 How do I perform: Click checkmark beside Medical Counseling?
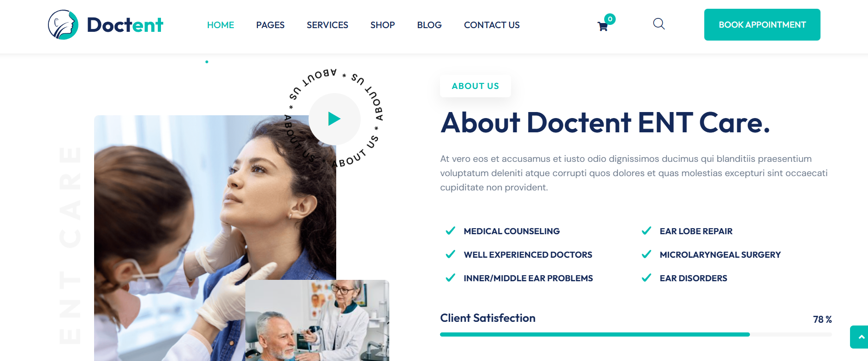(x=451, y=231)
